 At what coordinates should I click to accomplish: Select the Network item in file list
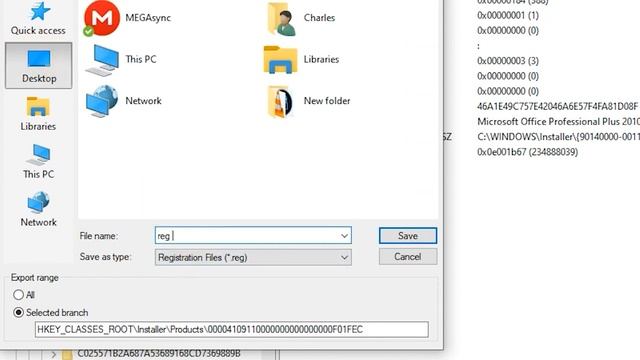pyautogui.click(x=124, y=101)
